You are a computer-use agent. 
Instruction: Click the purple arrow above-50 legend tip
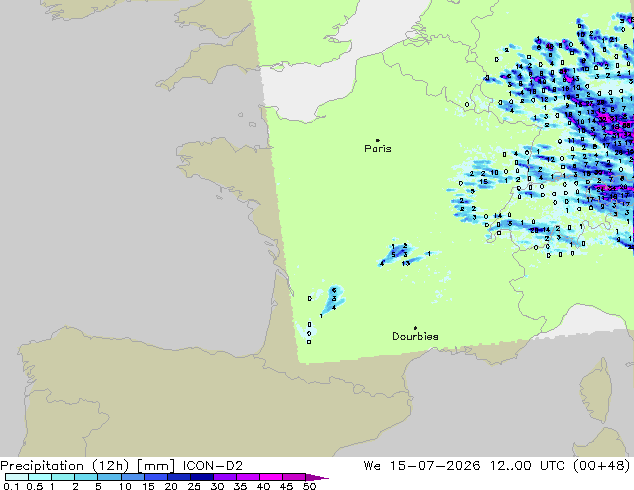[x=317, y=477]
